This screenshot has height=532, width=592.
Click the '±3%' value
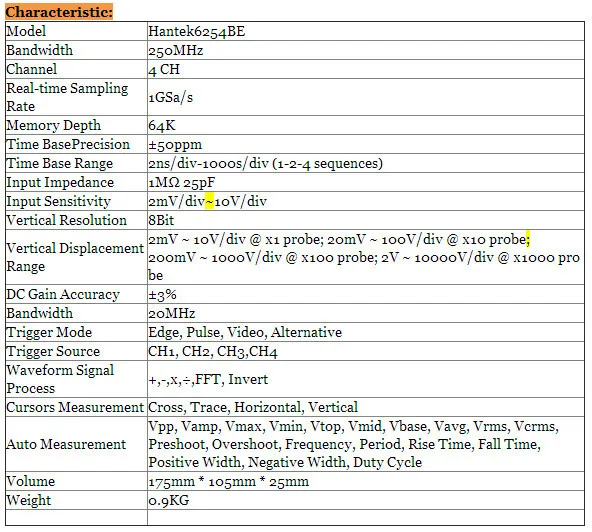pos(162,295)
